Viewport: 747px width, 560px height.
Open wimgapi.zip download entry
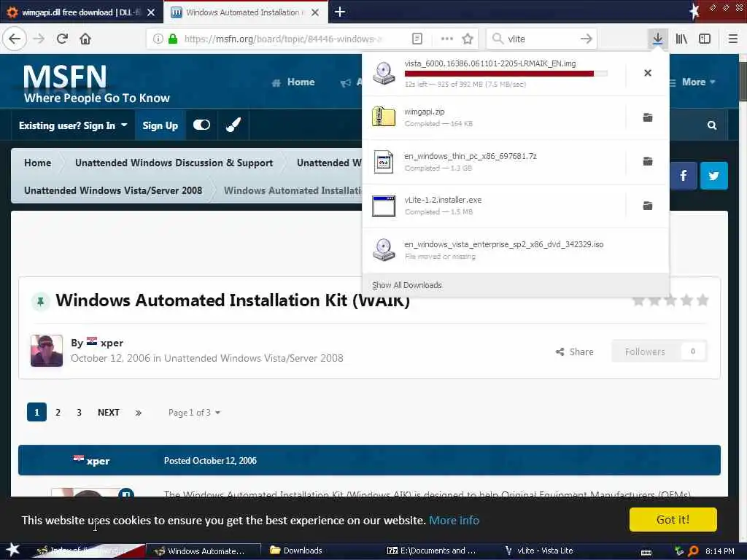[494, 117]
